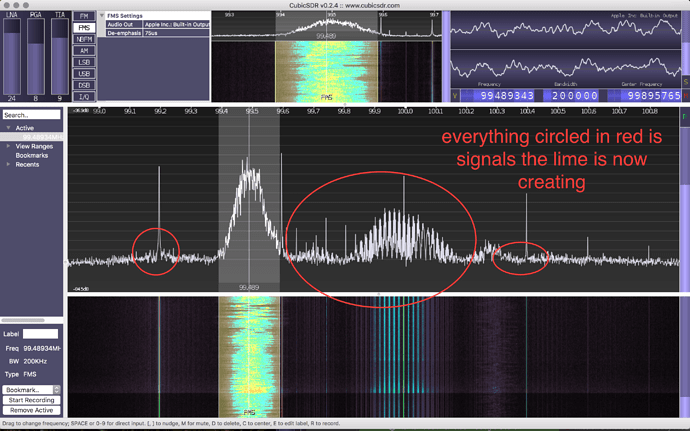
Task: Click the audio scope waveform display
Action: [566, 50]
